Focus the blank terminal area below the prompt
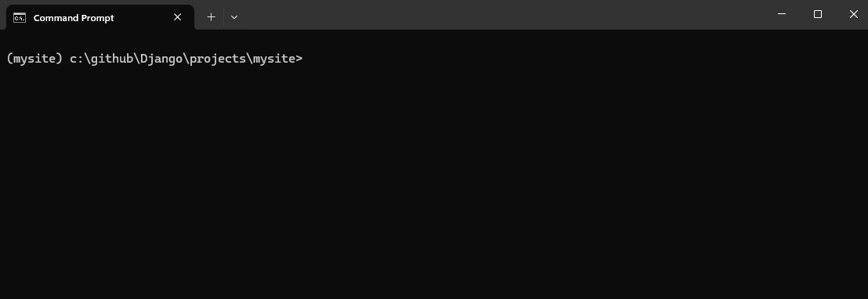The image size is (868, 299). (x=434, y=182)
